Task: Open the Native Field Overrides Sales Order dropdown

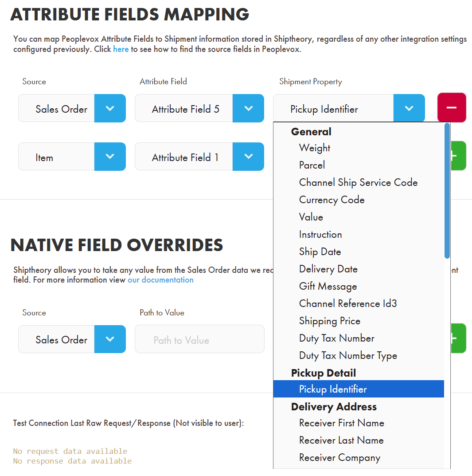Action: 72,339
